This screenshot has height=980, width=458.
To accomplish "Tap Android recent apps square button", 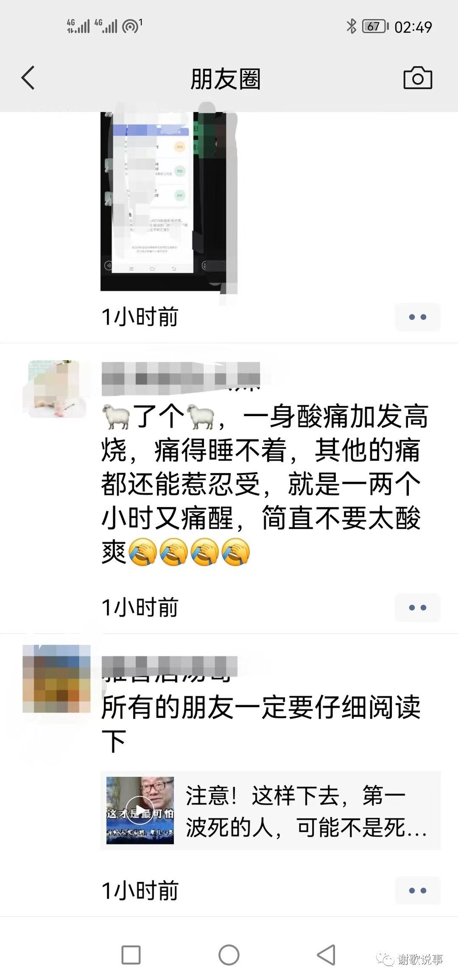I will pyautogui.click(x=131, y=955).
